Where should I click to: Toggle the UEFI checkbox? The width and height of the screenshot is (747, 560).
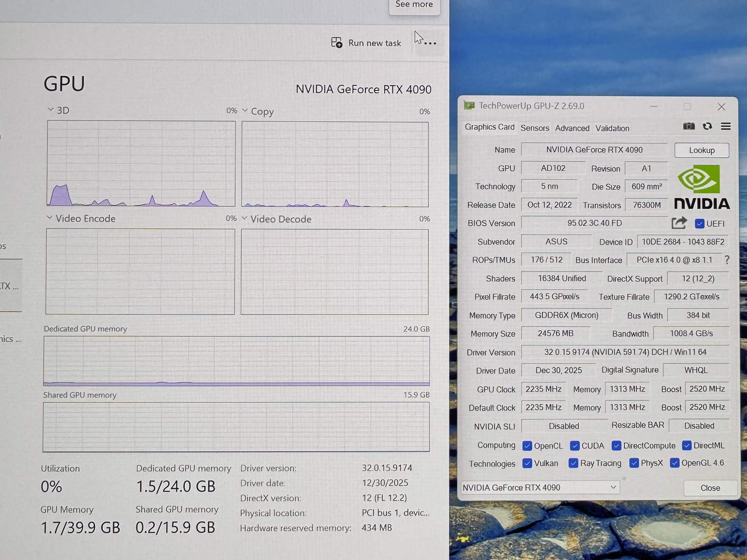tap(699, 223)
